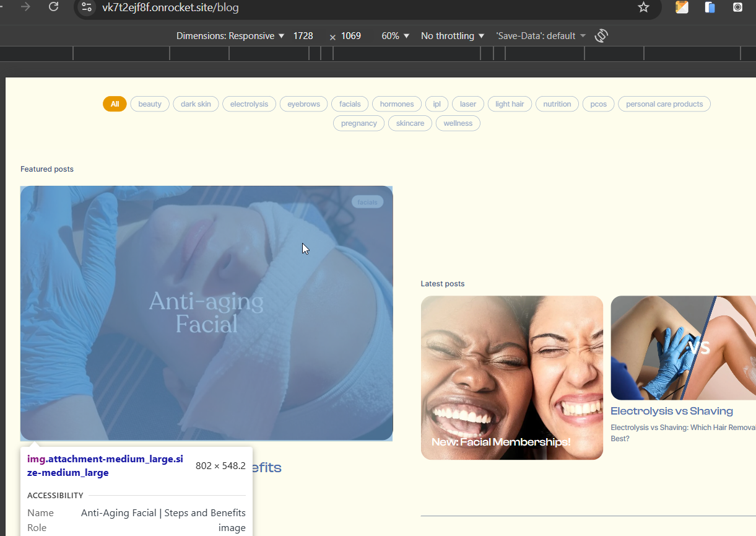Open the blue extension icon in toolbar
The image size is (756, 536).
[x=710, y=7]
